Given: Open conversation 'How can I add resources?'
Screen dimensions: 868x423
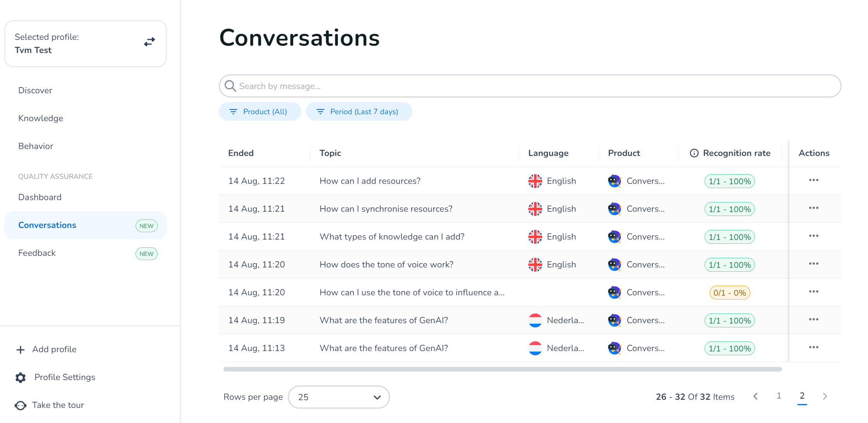Looking at the screenshot, I should (x=370, y=181).
